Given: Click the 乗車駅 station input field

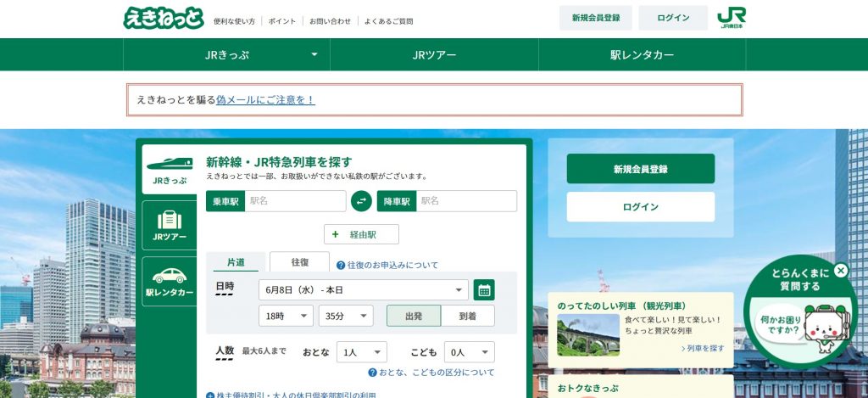Looking at the screenshot, I should click(294, 201).
